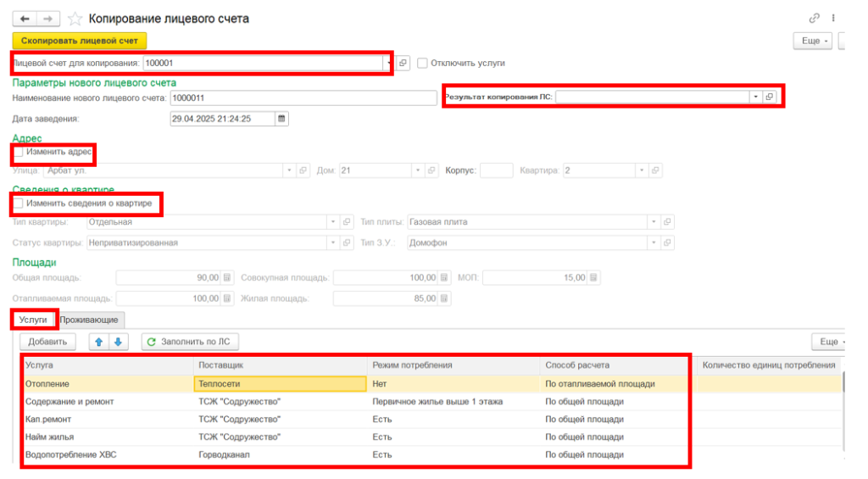Click the get-link icon at top right
Screen dimensions: 868x479
click(x=815, y=18)
